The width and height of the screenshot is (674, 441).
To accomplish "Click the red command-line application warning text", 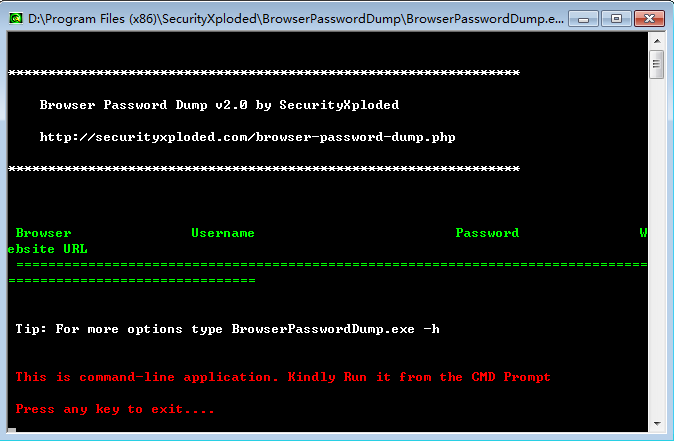I will (x=283, y=377).
